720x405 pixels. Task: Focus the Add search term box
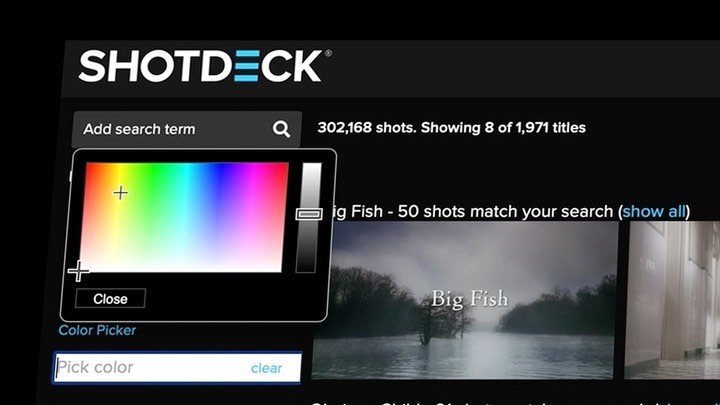pyautogui.click(x=187, y=129)
